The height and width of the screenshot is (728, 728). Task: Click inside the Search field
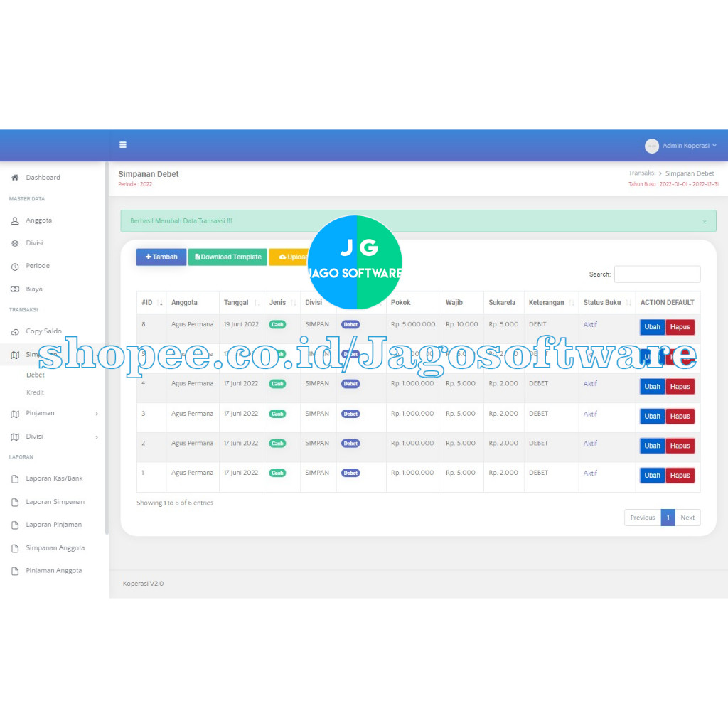tap(656, 274)
